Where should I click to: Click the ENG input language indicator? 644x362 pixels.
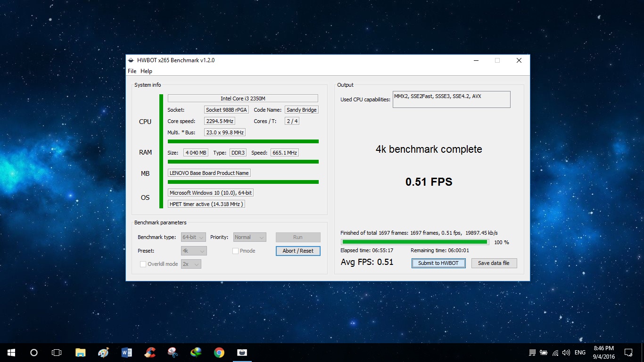580,353
